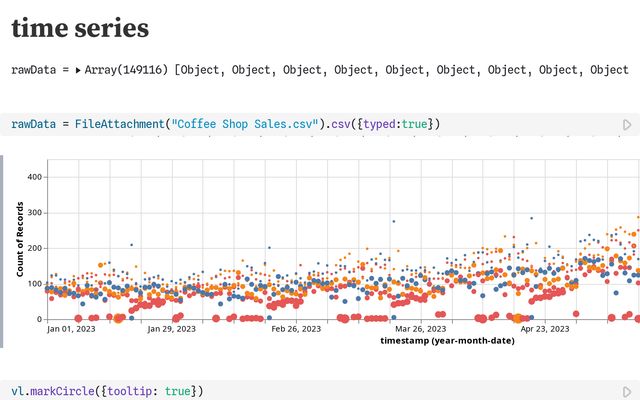This screenshot has width=640, height=400.
Task: Run the vl.markCircle code cell
Action: (627, 390)
